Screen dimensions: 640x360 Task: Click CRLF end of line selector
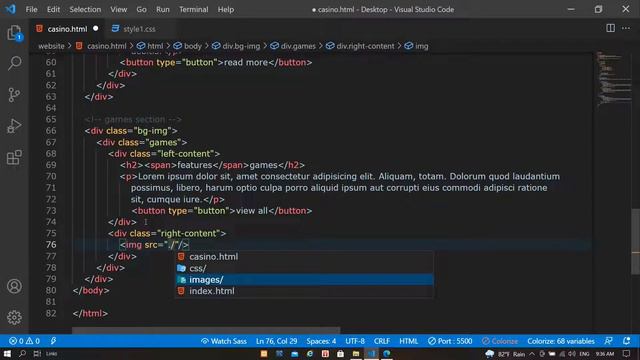point(381,341)
